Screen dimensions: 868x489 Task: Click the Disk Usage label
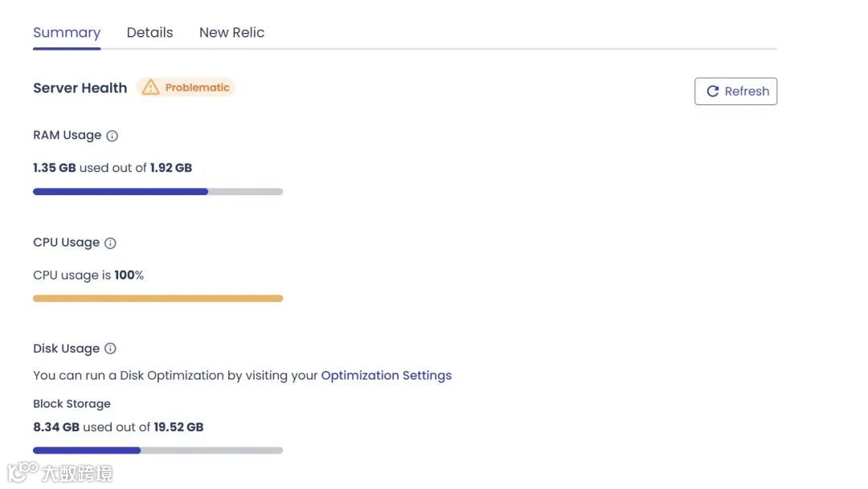[x=66, y=348]
